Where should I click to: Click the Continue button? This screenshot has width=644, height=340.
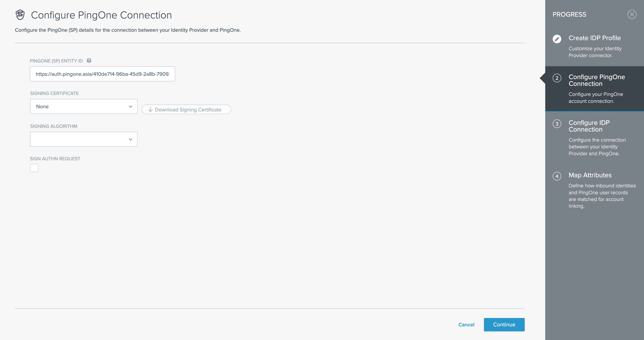504,325
